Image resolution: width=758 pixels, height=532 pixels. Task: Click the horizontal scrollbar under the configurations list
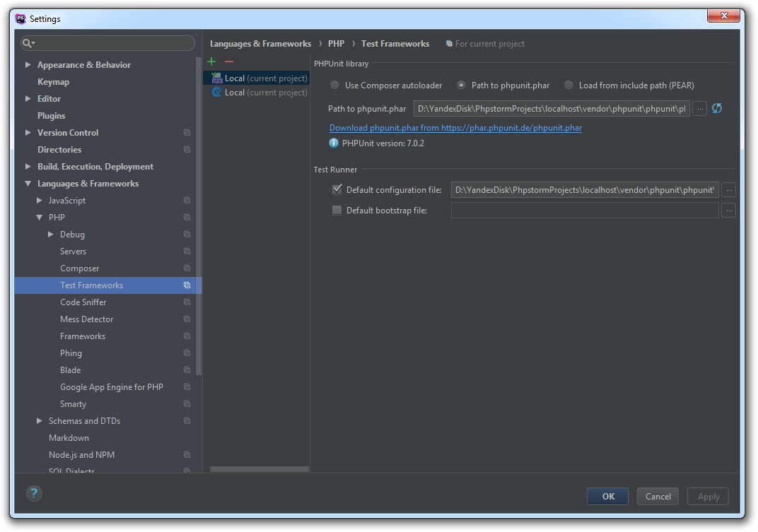259,469
